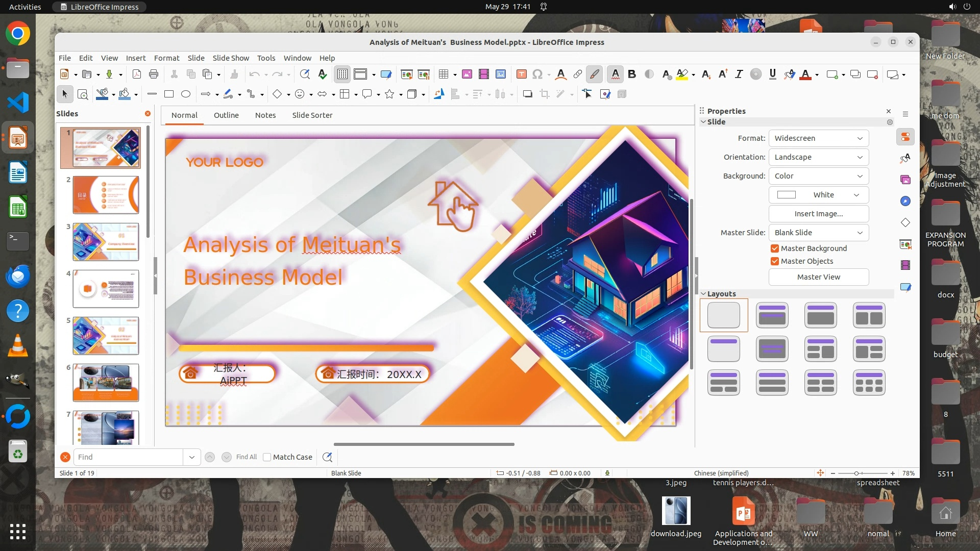This screenshot has height=551, width=980.
Task: Switch to the Slide Sorter tab
Action: tap(312, 115)
